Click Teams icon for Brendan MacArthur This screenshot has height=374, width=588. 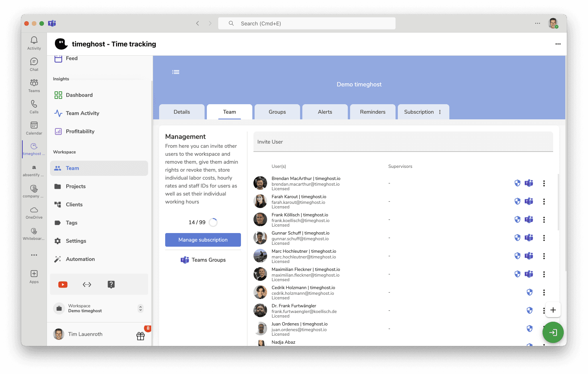(529, 183)
